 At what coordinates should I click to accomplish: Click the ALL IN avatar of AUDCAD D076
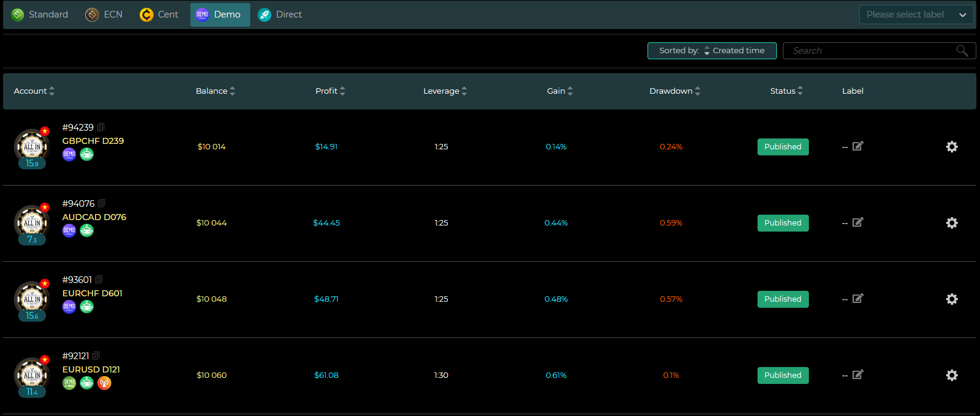tap(31, 223)
